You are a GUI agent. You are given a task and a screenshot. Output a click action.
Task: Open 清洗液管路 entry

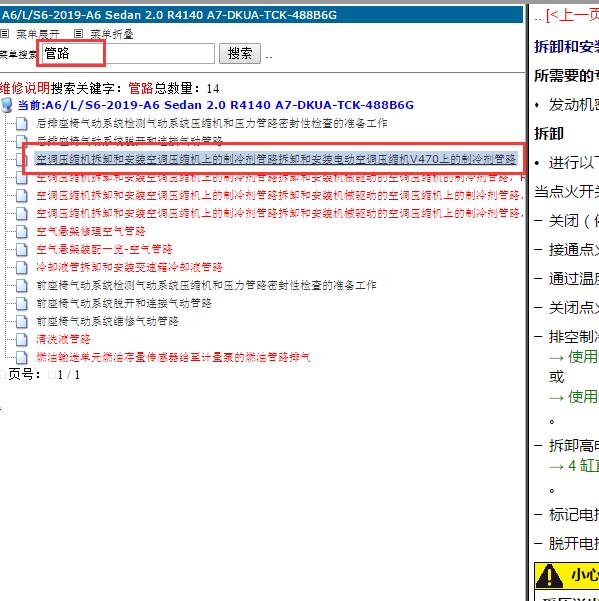coord(63,339)
